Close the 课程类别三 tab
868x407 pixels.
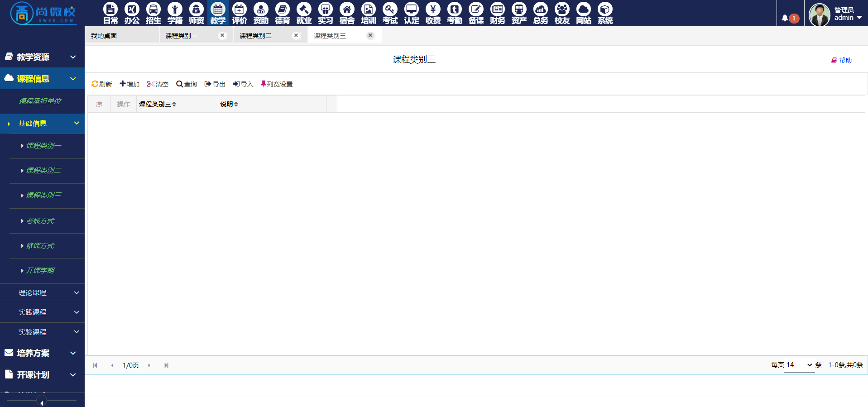click(x=370, y=35)
